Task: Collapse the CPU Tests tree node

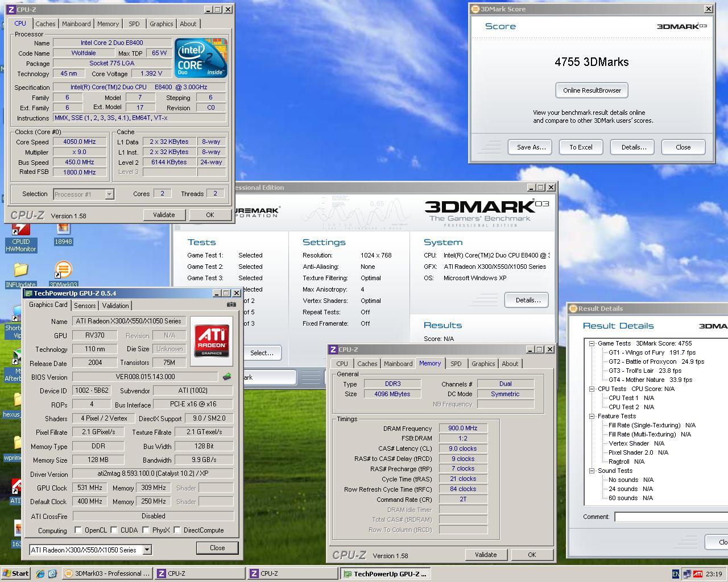Action: point(591,389)
